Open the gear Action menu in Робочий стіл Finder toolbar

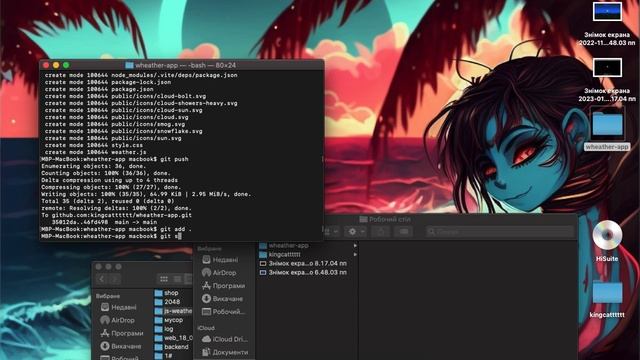[x=355, y=232]
